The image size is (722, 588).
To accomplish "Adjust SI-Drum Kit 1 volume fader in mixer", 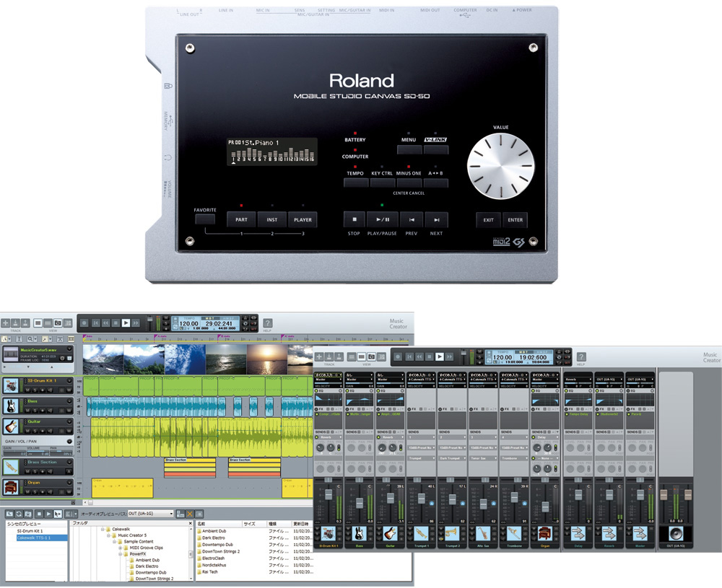I will click(329, 494).
